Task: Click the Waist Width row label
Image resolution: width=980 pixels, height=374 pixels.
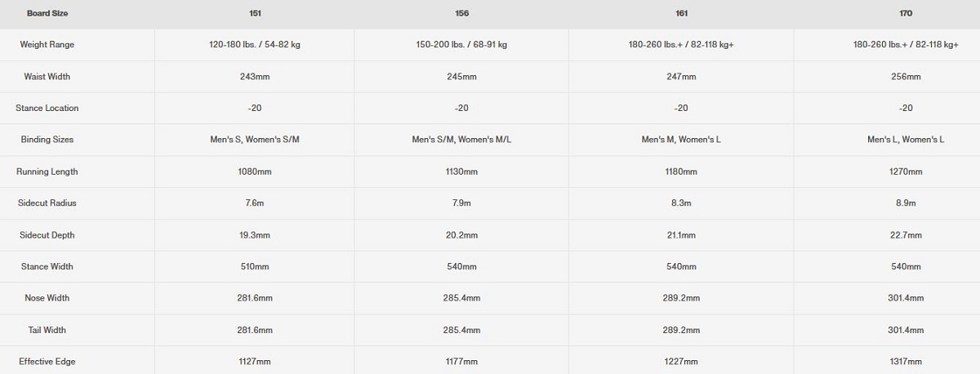Action: 47,77
